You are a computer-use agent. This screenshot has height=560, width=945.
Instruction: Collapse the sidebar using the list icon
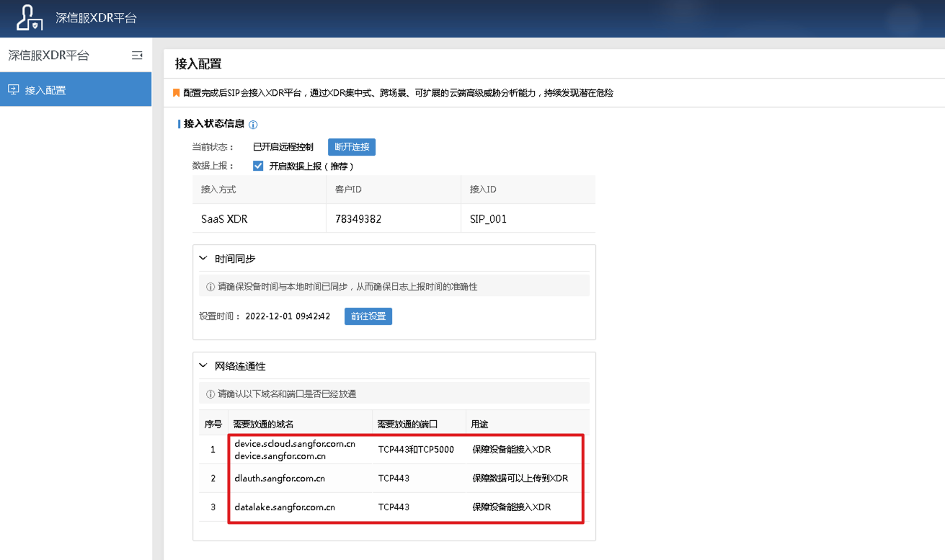tap(137, 55)
